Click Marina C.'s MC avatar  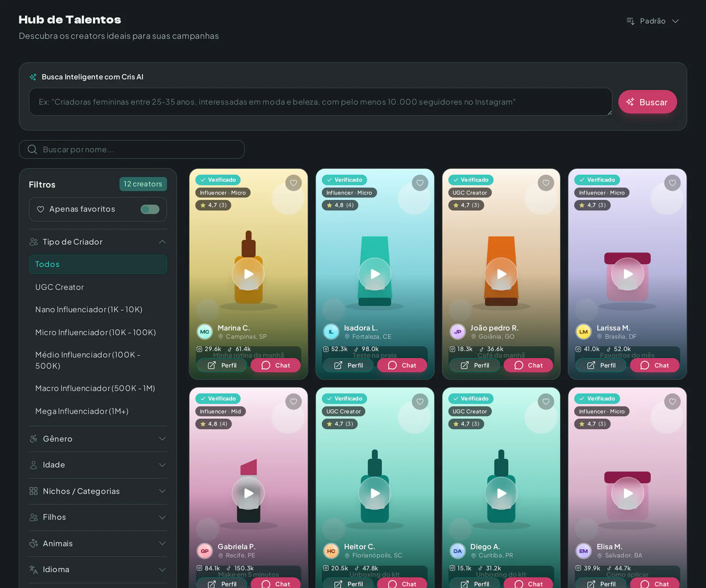[x=205, y=332]
